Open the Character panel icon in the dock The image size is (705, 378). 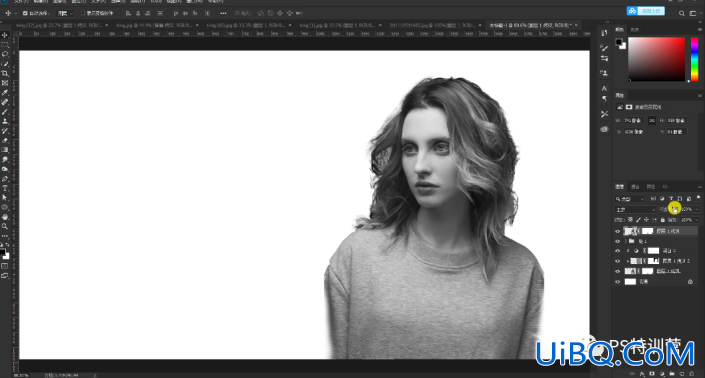point(604,89)
